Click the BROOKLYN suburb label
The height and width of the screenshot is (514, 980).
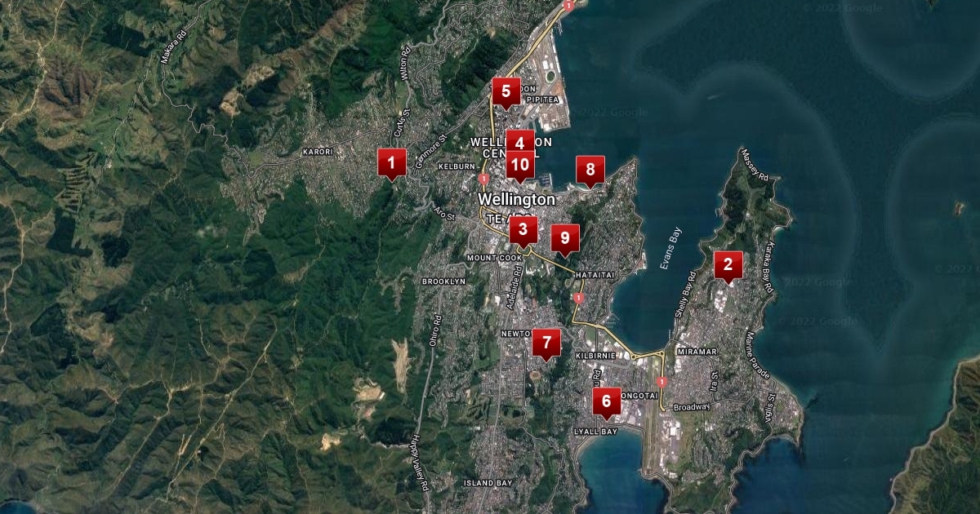[x=443, y=281]
